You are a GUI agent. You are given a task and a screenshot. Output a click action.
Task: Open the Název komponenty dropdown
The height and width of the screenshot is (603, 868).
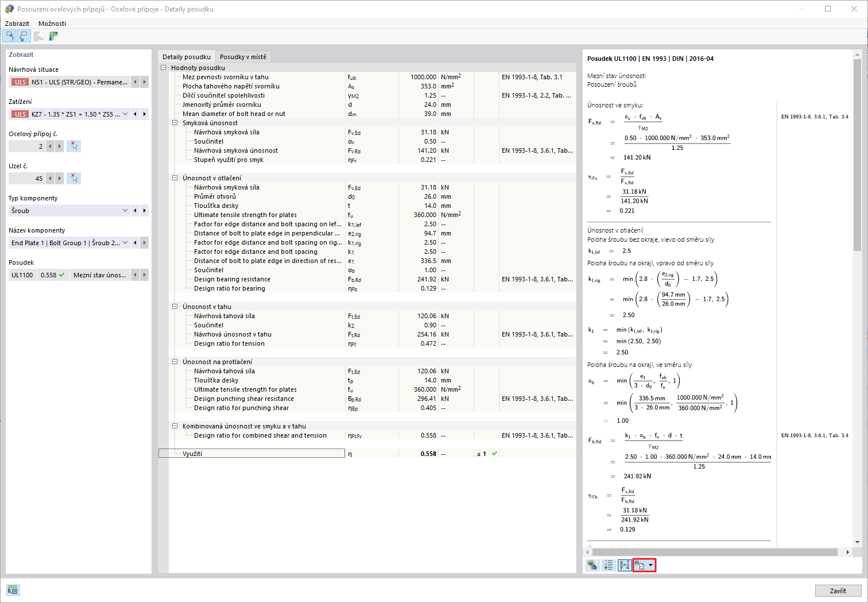coord(125,243)
